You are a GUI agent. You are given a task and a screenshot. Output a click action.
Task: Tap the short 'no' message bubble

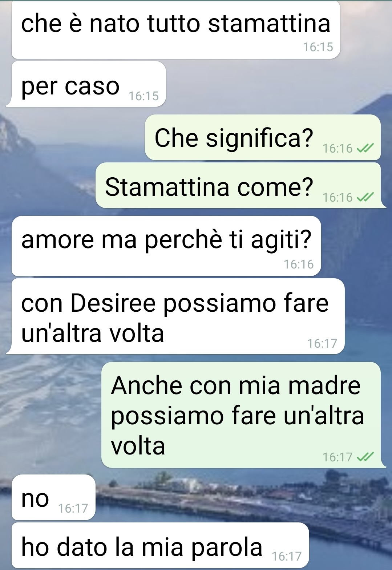click(53, 497)
